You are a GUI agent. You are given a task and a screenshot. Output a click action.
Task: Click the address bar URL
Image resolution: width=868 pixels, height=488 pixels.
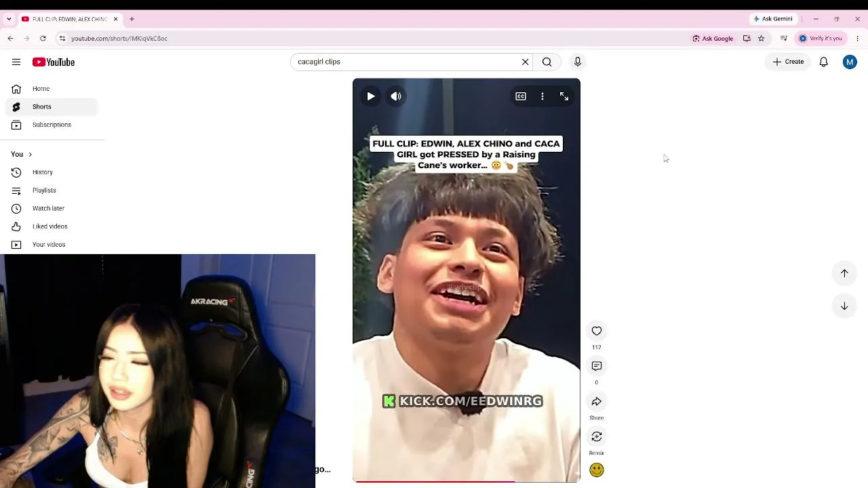click(x=119, y=39)
